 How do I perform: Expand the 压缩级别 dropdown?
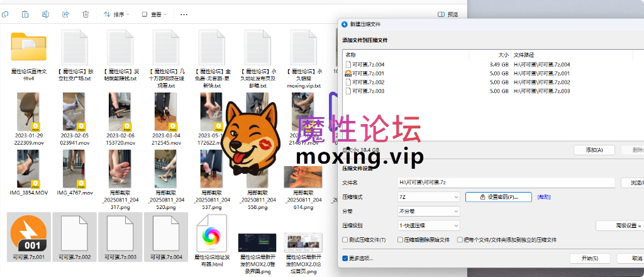pos(428,225)
